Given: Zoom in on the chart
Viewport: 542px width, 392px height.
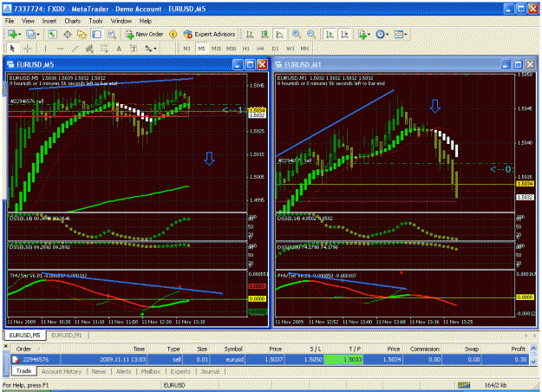Looking at the screenshot, I should [x=297, y=34].
